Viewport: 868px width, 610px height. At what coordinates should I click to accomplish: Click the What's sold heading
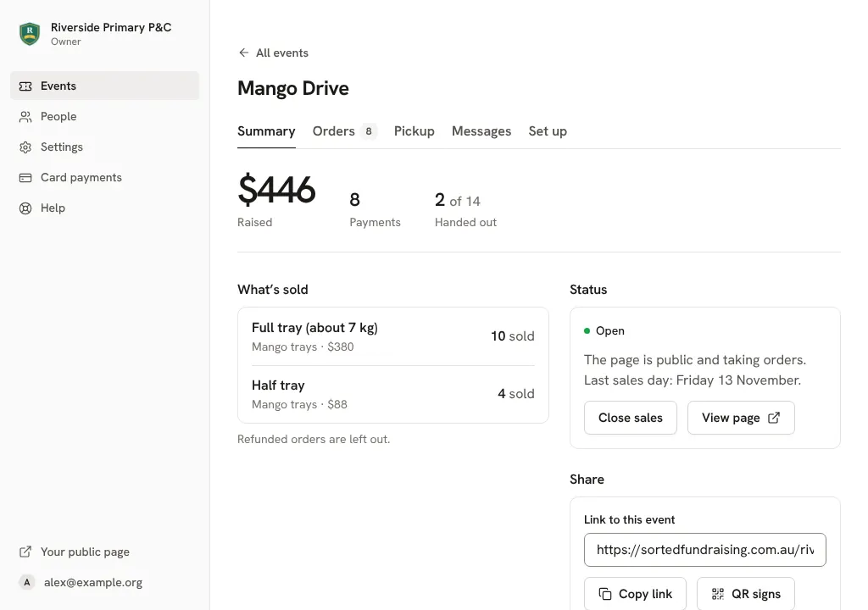tap(273, 290)
